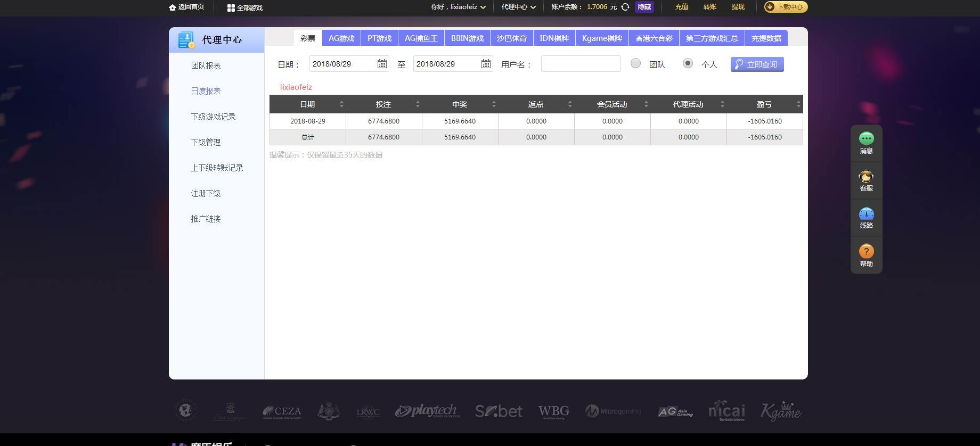980x446 pixels.
Task: Select the 个人 radio button
Action: tap(688, 63)
